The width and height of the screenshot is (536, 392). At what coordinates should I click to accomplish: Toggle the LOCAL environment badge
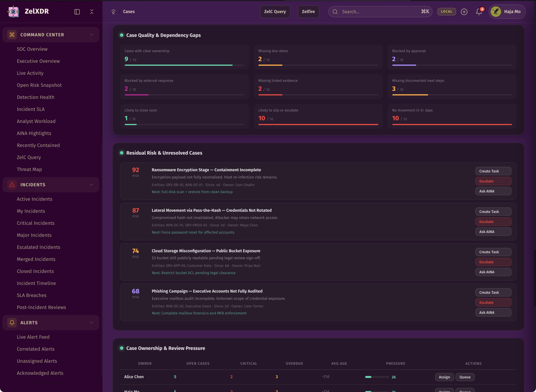point(446,11)
